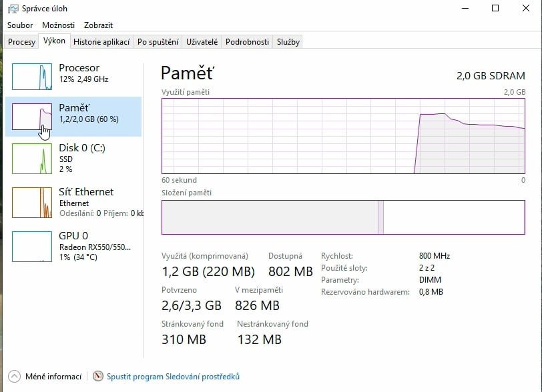Open the Služby tab

(x=288, y=41)
